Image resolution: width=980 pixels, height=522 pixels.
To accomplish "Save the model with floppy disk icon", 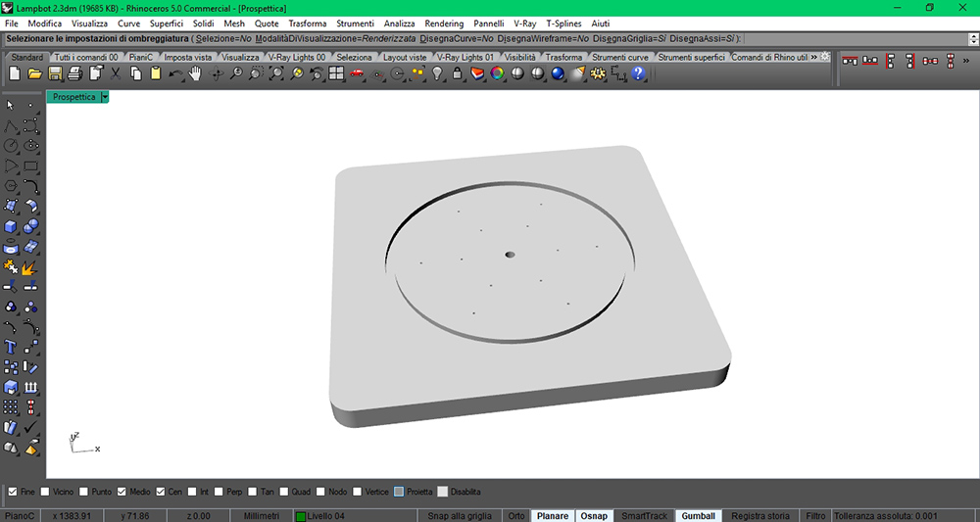I will coord(55,73).
